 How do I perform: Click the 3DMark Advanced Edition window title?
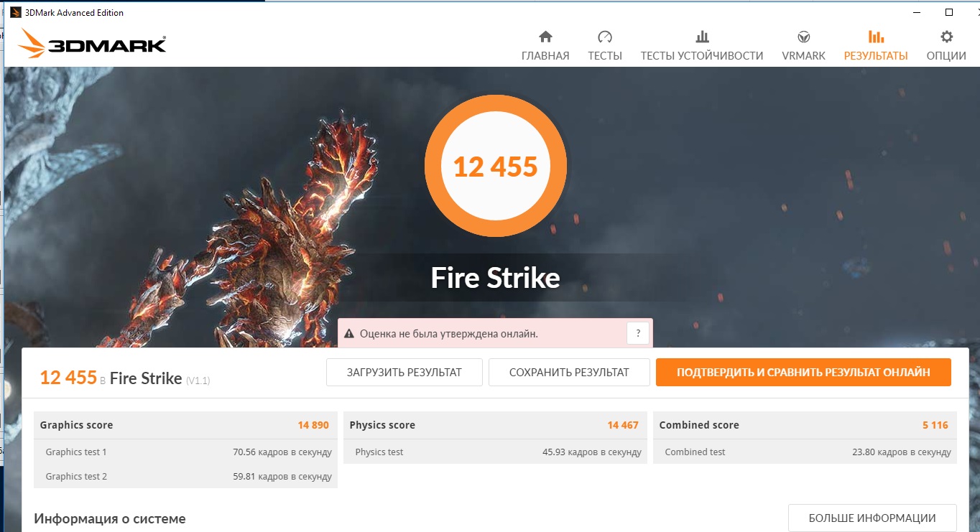75,12
